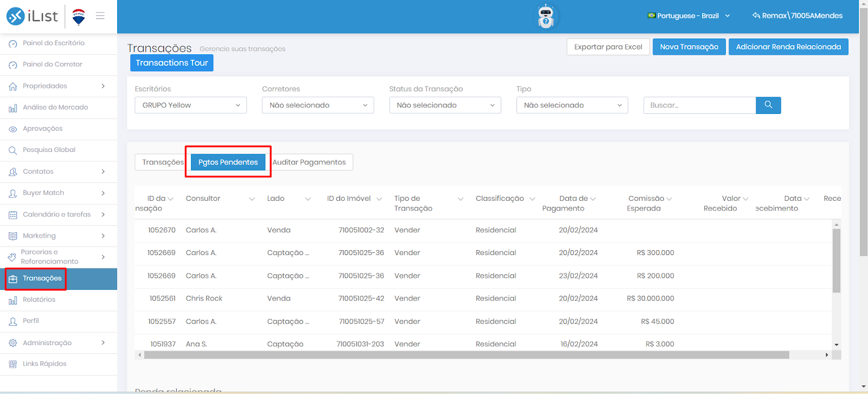Screen dimensions: 868x394
Task: Open the robot help assistant
Action: coord(546,16)
